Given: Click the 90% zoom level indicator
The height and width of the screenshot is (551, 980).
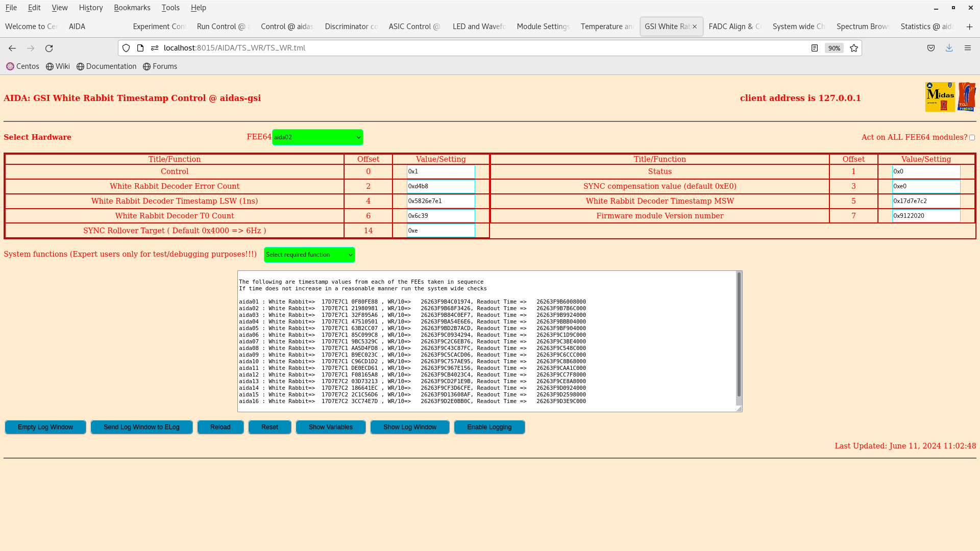Looking at the screenshot, I should click(x=834, y=48).
